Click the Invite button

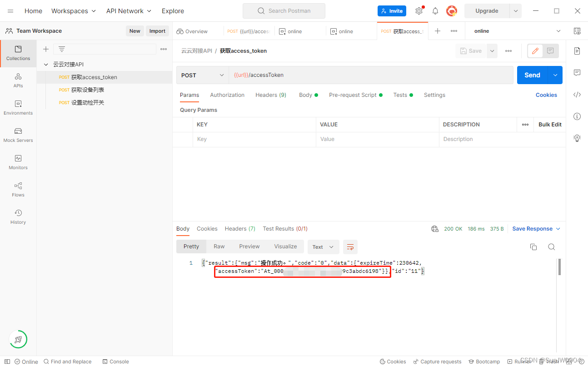(x=392, y=11)
